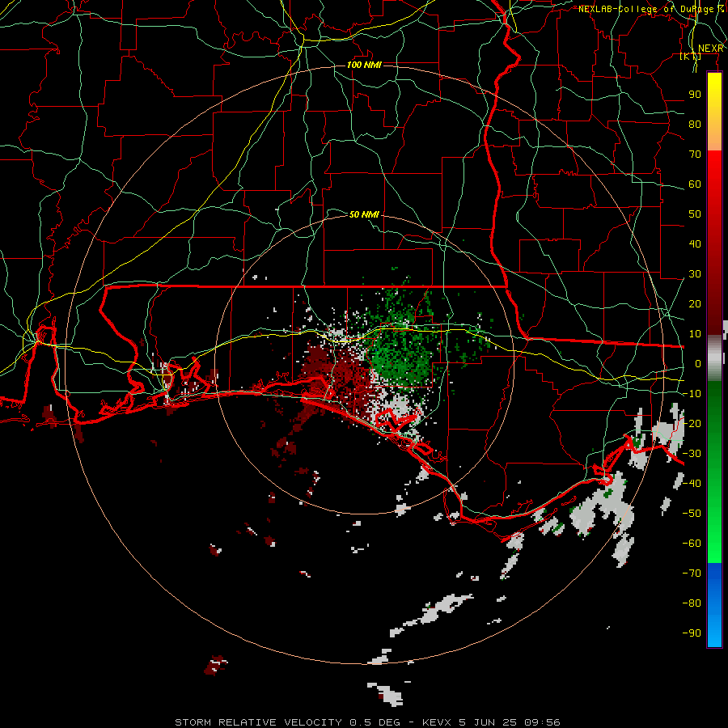Select the 80 value on the velocity scale
Image resolution: width=728 pixels, height=728 pixels.
(x=695, y=124)
